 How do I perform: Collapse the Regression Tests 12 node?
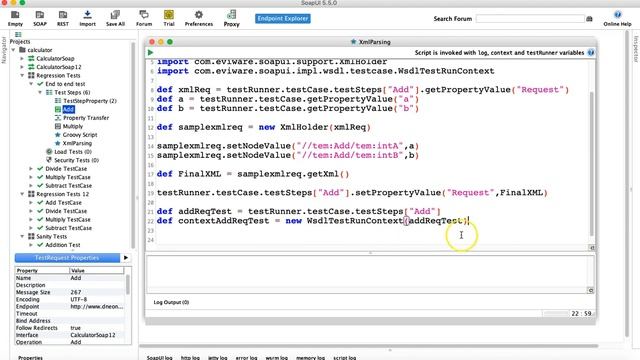[x=22, y=194]
